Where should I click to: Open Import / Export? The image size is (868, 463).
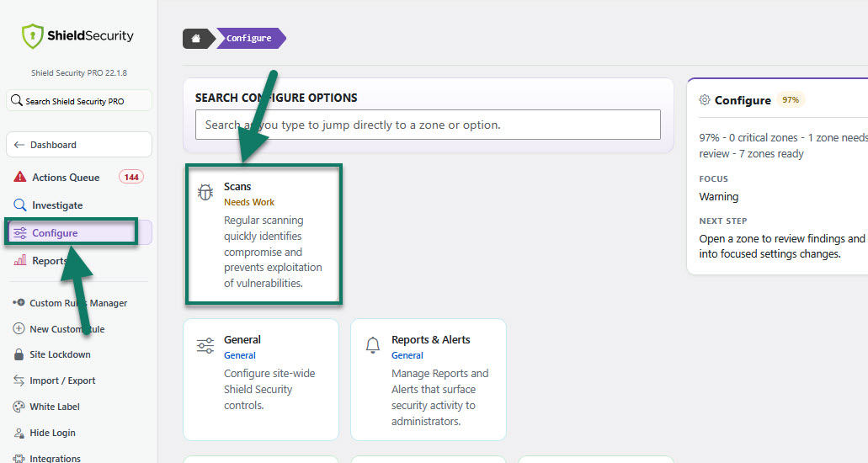[x=62, y=381]
